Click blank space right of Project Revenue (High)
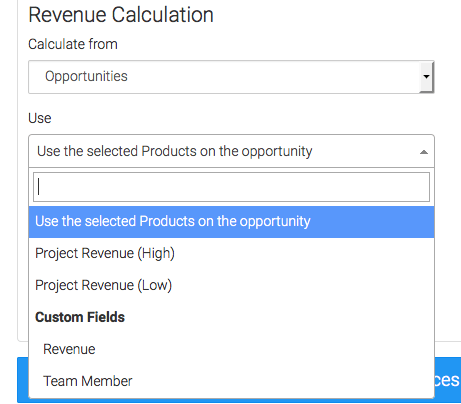Viewport: 461px width, 404px height. [x=303, y=253]
